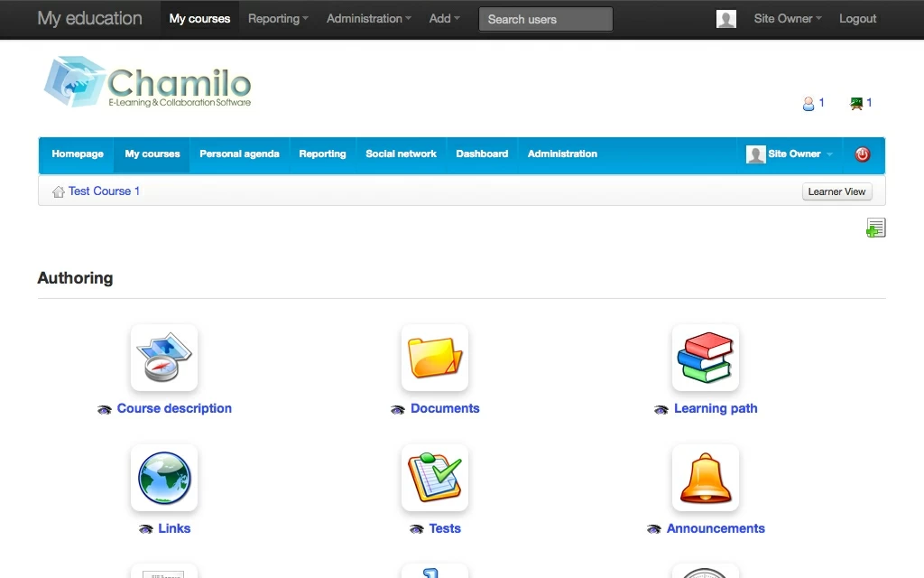Open the Documents folder icon
Screen dimensions: 924x578
pyautogui.click(x=435, y=358)
